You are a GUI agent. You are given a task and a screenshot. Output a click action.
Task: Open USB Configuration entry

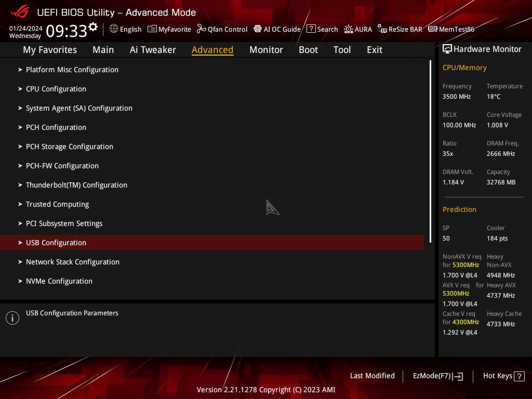[56, 243]
